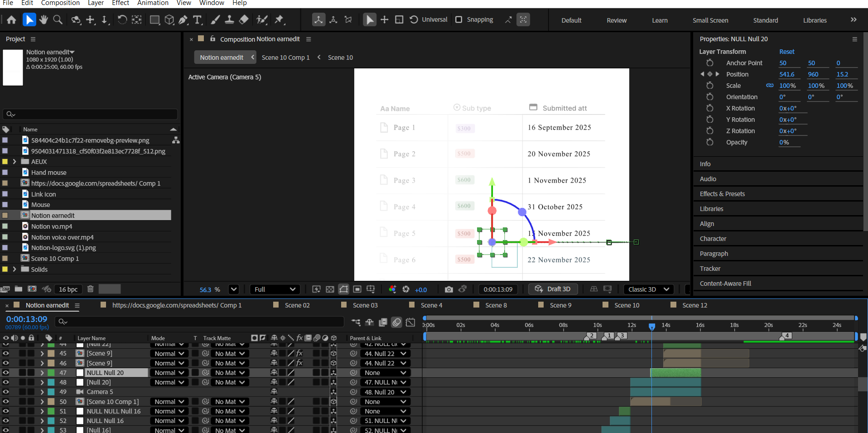Viewport: 868px width, 433px height.
Task: Toggle the Draft 3D button
Action: (553, 289)
